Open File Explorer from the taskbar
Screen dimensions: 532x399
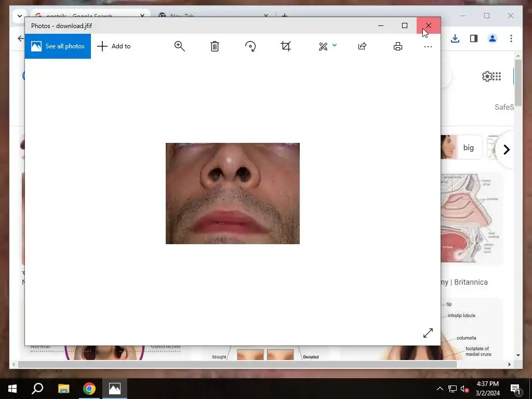[63, 389]
